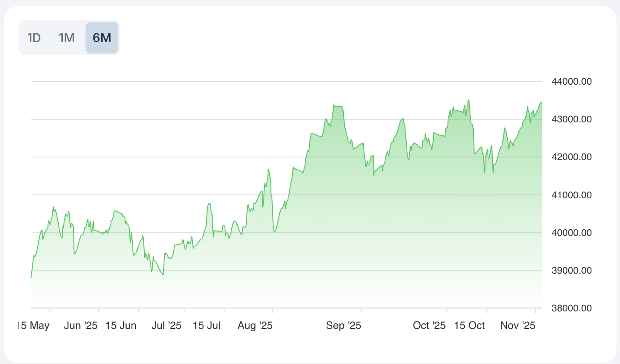Click the Aug '25 date label

pyautogui.click(x=255, y=325)
